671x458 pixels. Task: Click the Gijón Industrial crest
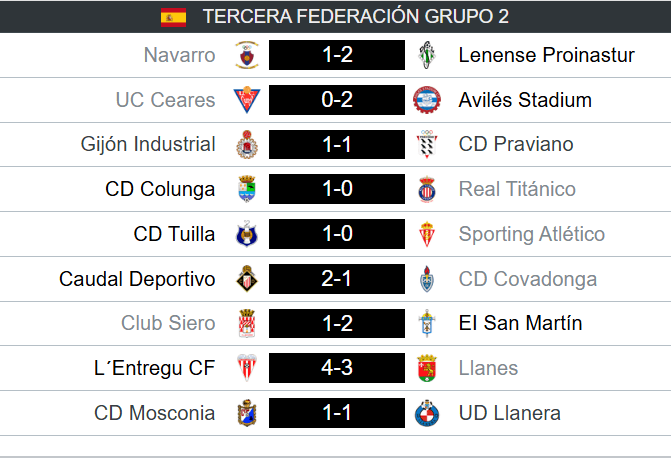tap(245, 145)
